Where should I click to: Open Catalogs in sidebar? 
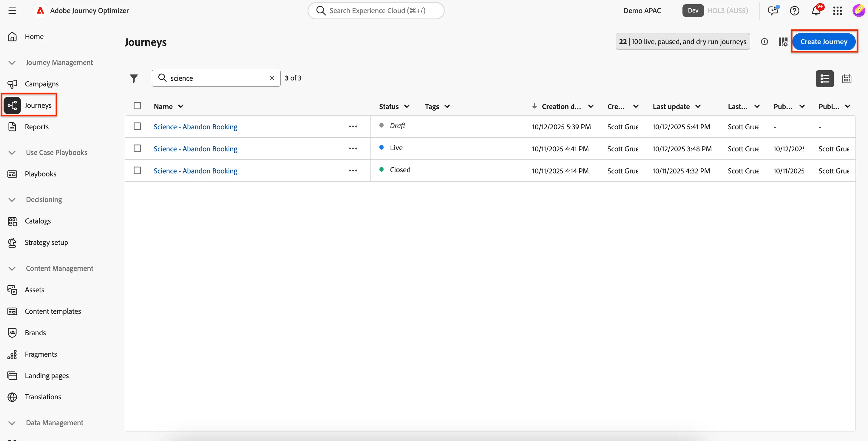(29, 221)
